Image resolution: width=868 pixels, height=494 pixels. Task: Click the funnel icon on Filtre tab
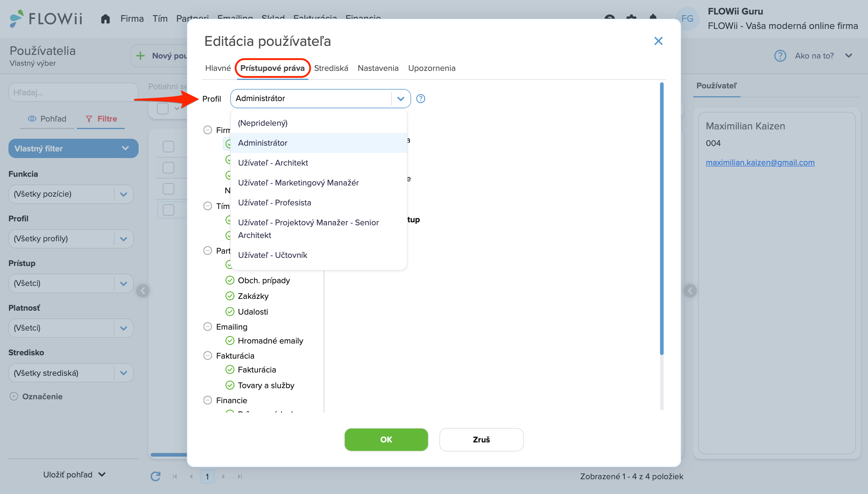(89, 119)
